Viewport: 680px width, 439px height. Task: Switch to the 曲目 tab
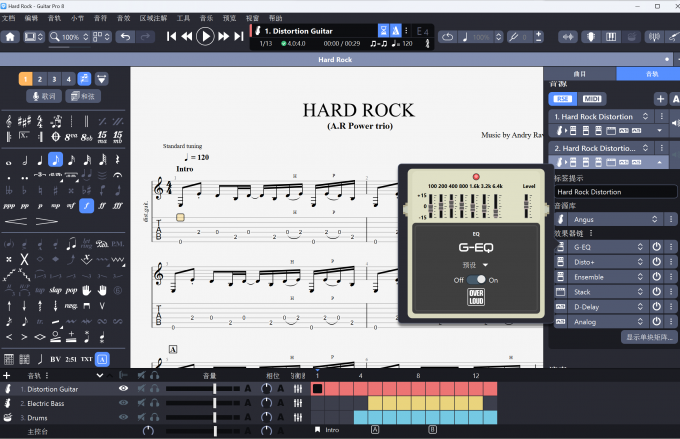(x=580, y=74)
